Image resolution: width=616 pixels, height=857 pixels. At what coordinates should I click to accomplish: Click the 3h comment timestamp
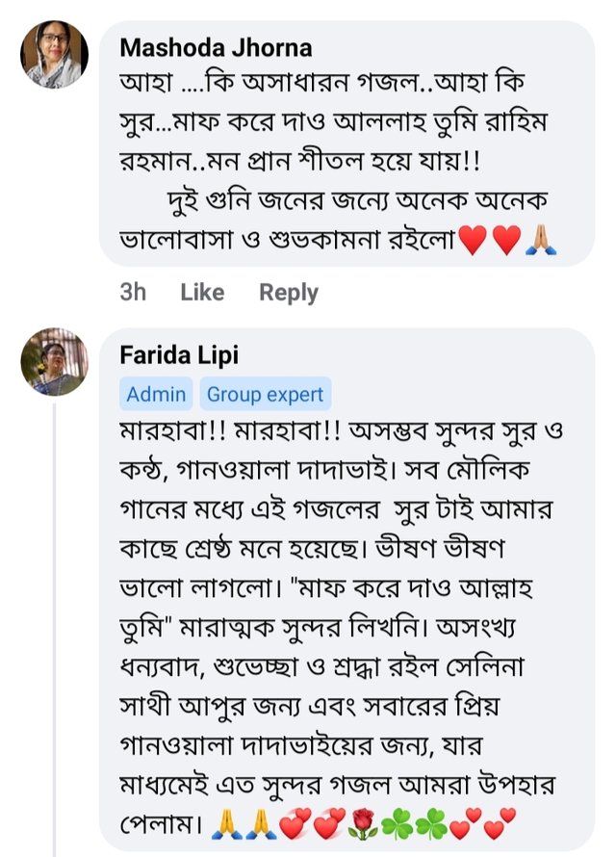(x=133, y=293)
